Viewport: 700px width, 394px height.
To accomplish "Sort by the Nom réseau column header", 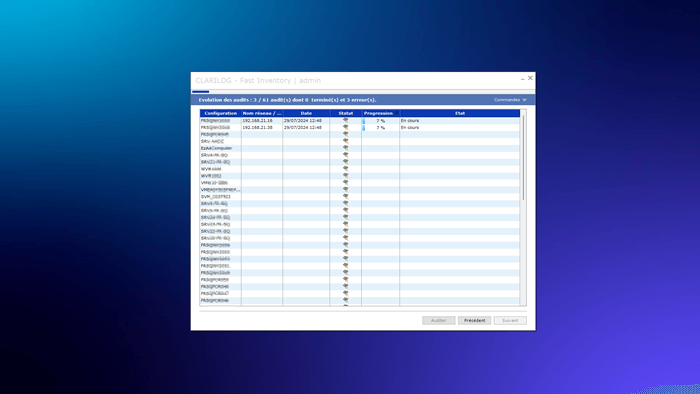I will (262, 113).
